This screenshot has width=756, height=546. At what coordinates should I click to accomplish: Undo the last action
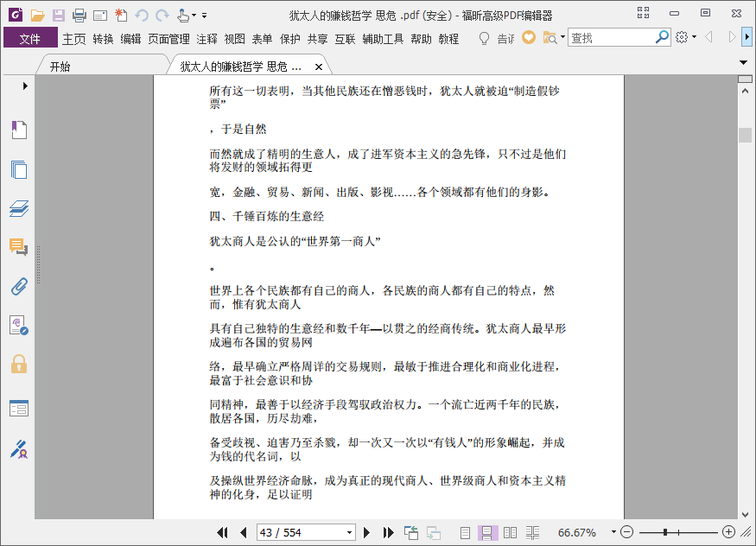pos(142,16)
